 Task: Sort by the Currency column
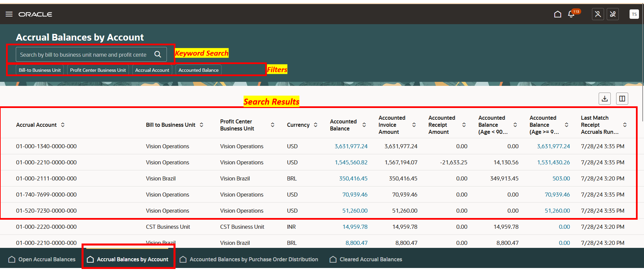point(315,125)
